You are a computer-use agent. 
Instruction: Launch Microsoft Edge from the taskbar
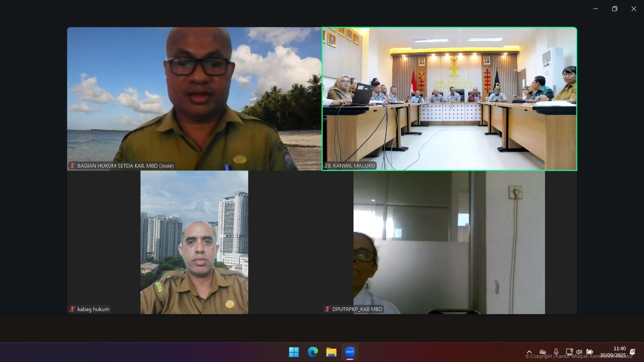(x=313, y=352)
